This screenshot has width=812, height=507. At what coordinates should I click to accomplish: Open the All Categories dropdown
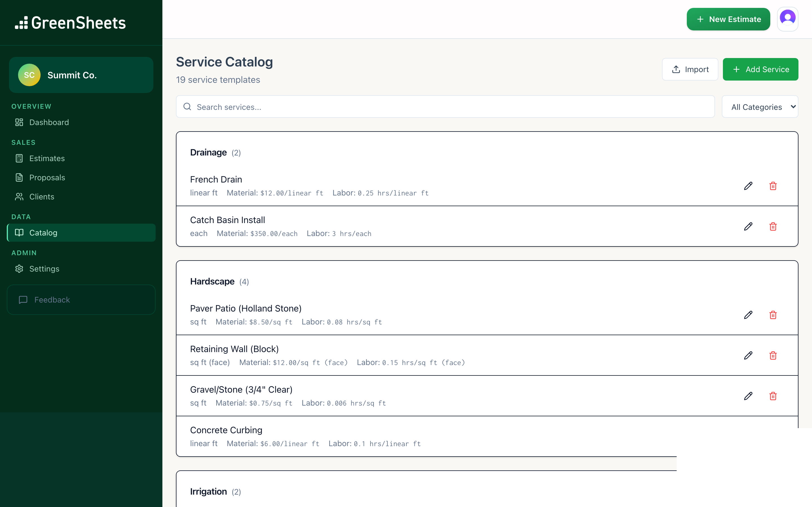[760, 107]
